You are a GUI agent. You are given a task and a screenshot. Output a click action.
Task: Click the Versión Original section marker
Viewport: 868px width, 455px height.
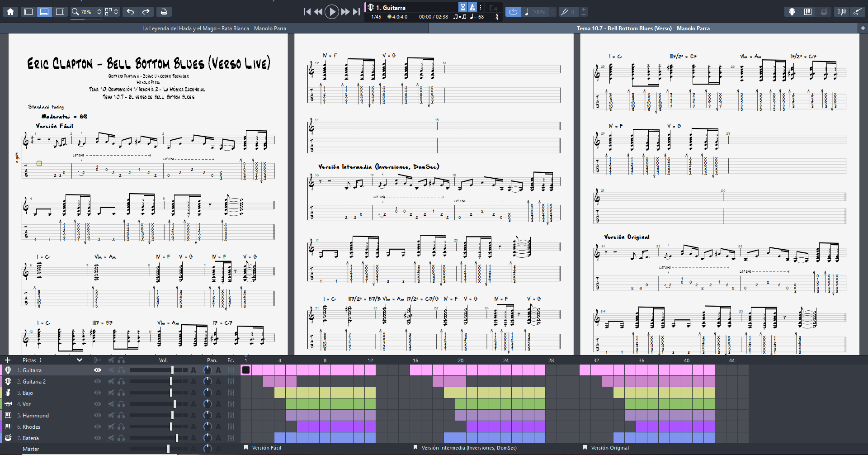(605, 448)
